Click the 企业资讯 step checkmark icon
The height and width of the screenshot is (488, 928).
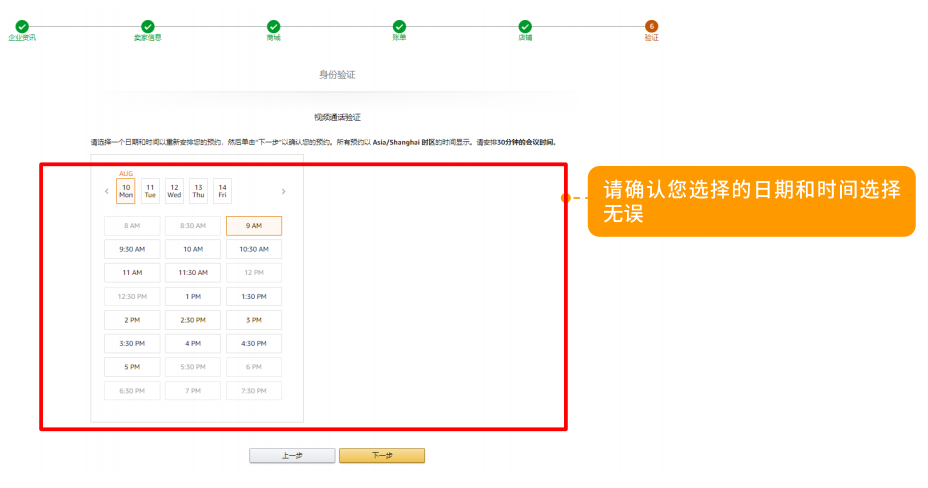pyautogui.click(x=22, y=27)
